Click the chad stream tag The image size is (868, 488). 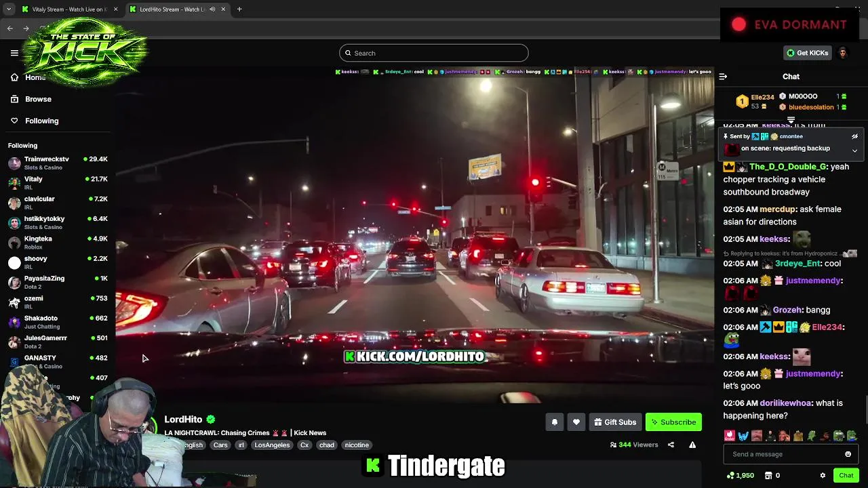(x=327, y=445)
